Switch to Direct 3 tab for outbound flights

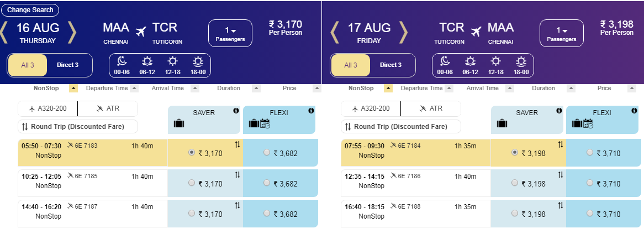(67, 65)
